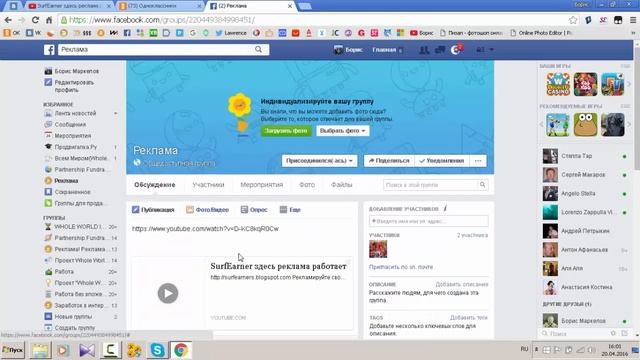Select Обсуждение tab

[155, 185]
